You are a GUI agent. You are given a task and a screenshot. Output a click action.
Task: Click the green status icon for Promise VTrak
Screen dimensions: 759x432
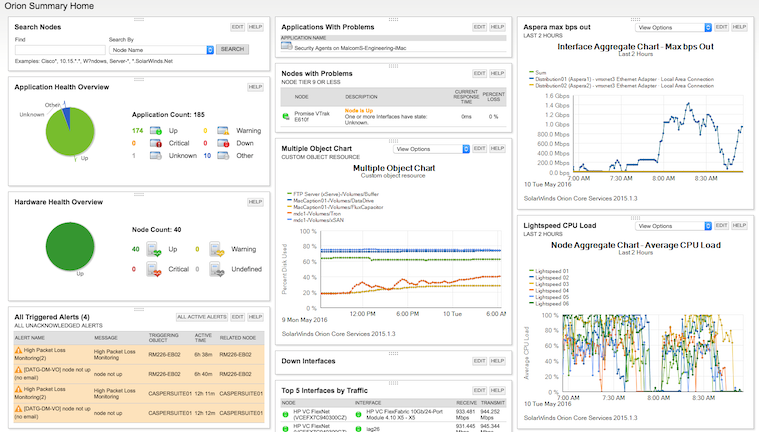point(286,116)
